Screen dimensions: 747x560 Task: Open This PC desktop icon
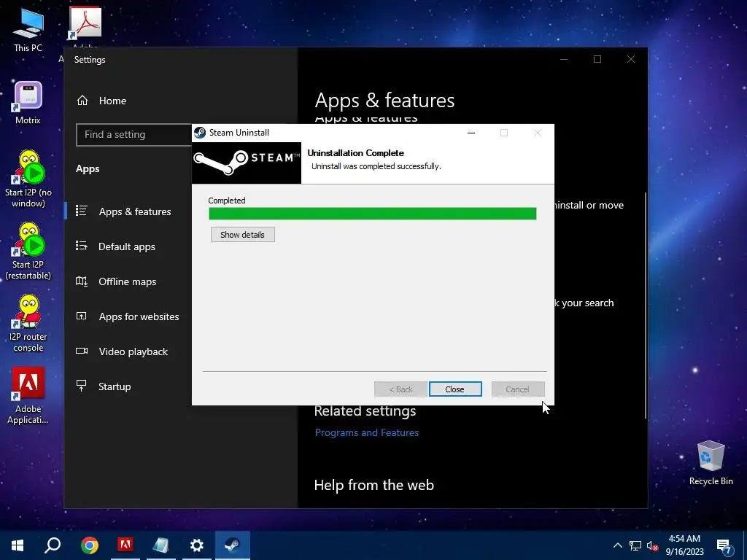28,29
